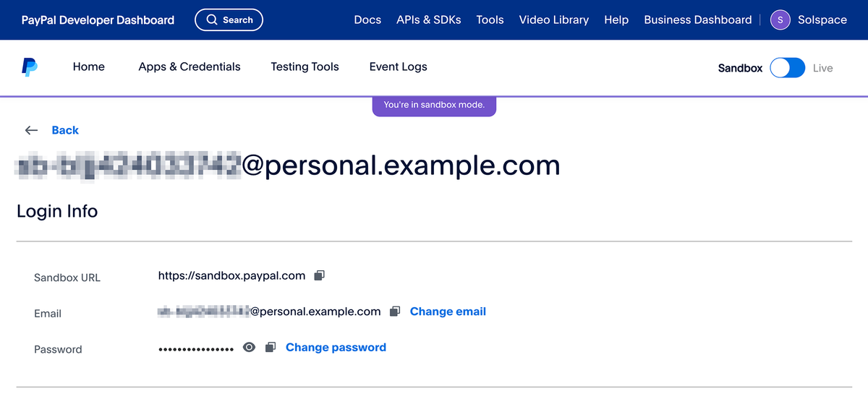
Task: Click the Change password link
Action: coord(336,348)
